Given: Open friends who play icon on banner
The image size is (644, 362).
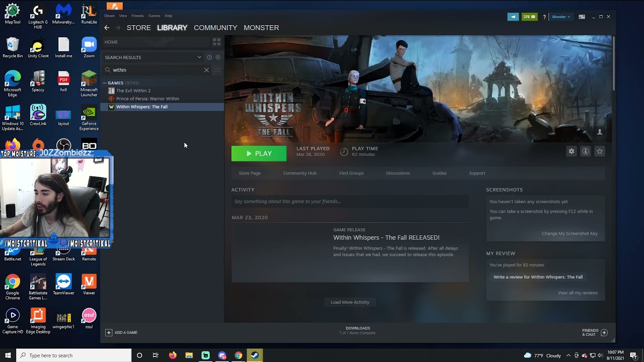Looking at the screenshot, I should [x=599, y=132].
